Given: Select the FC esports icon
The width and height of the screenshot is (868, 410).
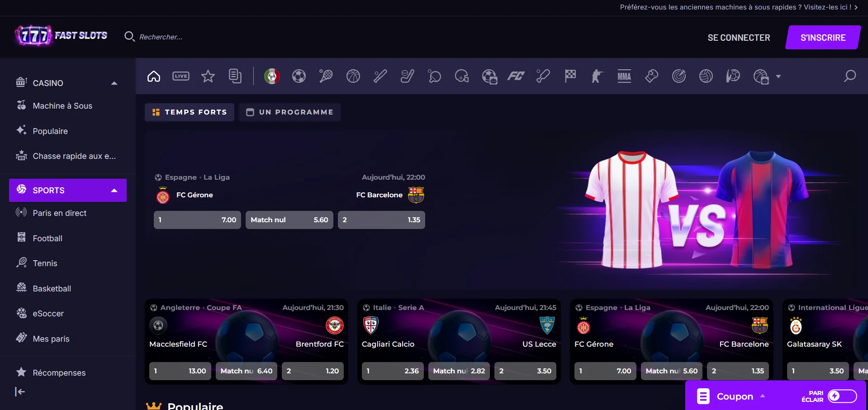Looking at the screenshot, I should click(516, 76).
